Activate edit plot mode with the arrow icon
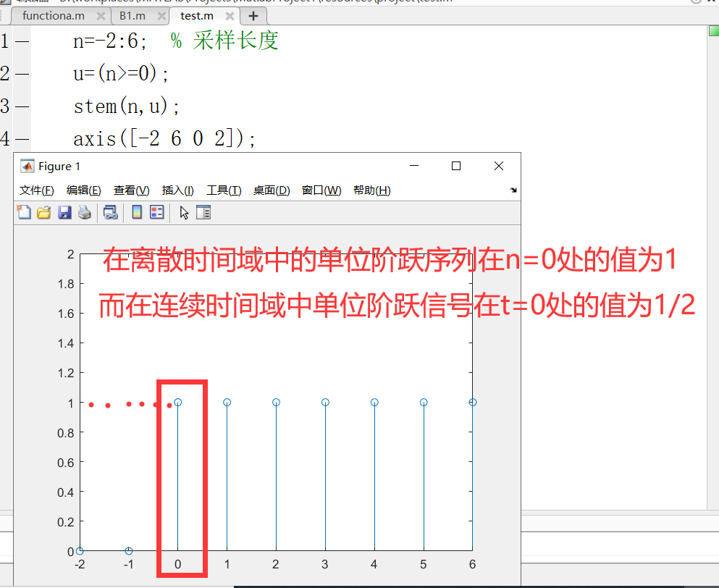Image resolution: width=719 pixels, height=588 pixels. [183, 212]
